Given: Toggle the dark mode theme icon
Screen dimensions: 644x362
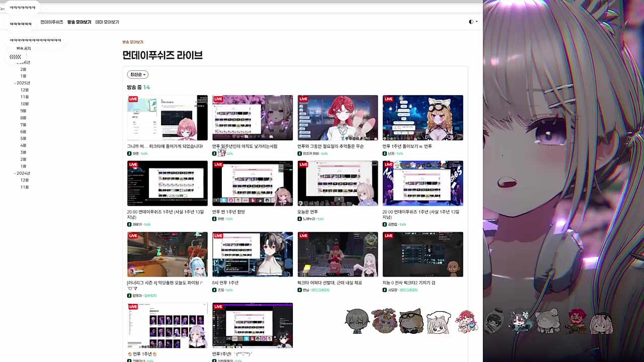Looking at the screenshot, I should [471, 22].
